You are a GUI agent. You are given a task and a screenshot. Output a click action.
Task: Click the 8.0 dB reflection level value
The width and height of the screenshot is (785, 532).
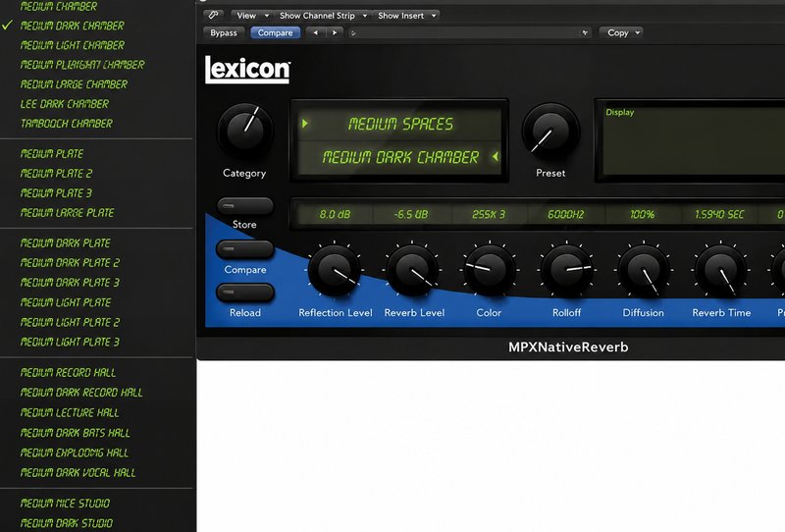[335, 214]
